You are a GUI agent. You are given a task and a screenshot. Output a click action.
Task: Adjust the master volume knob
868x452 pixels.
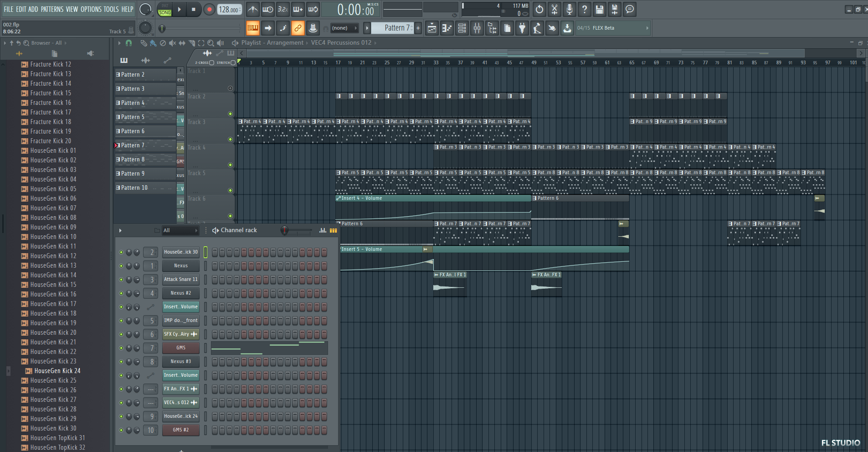[145, 9]
